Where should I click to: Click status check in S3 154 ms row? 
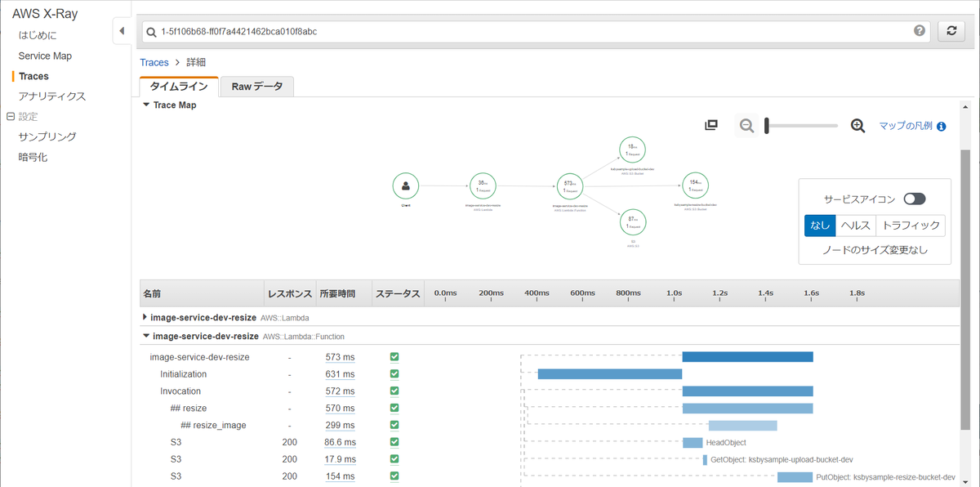click(x=394, y=476)
